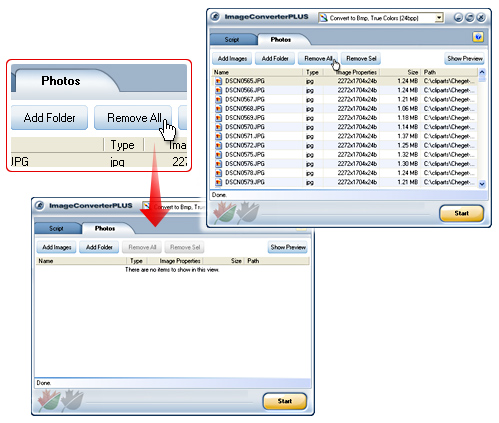Click the ImageConverterPLUS logo in bottom window
499x423 pixels.
tap(40, 206)
